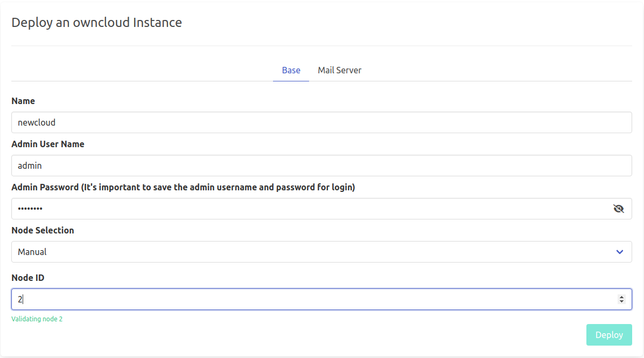
Task: Click into the Admin User Name field
Action: click(321, 166)
